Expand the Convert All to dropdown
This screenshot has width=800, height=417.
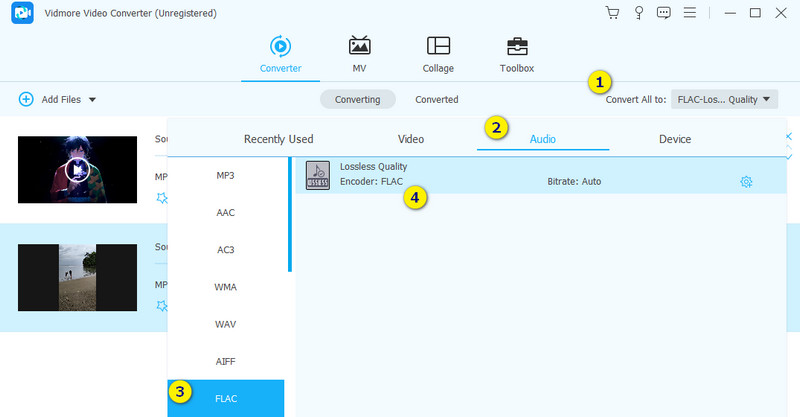(724, 99)
